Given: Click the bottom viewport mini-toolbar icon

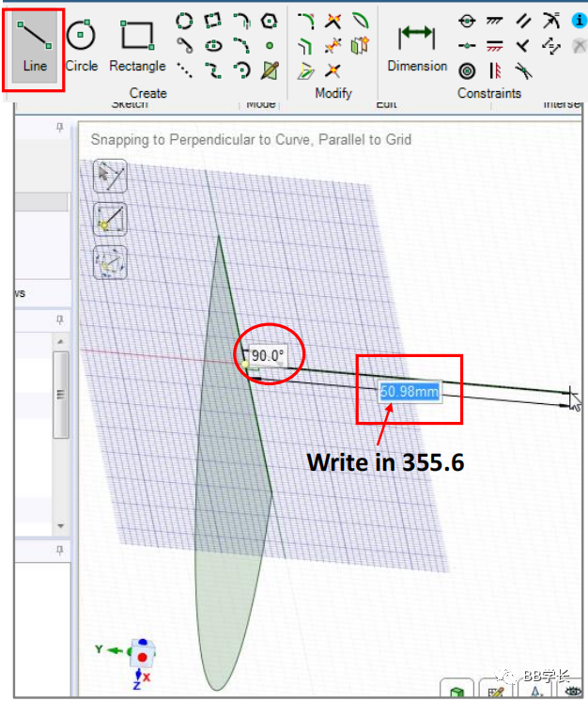Looking at the screenshot, I should pos(110,262).
